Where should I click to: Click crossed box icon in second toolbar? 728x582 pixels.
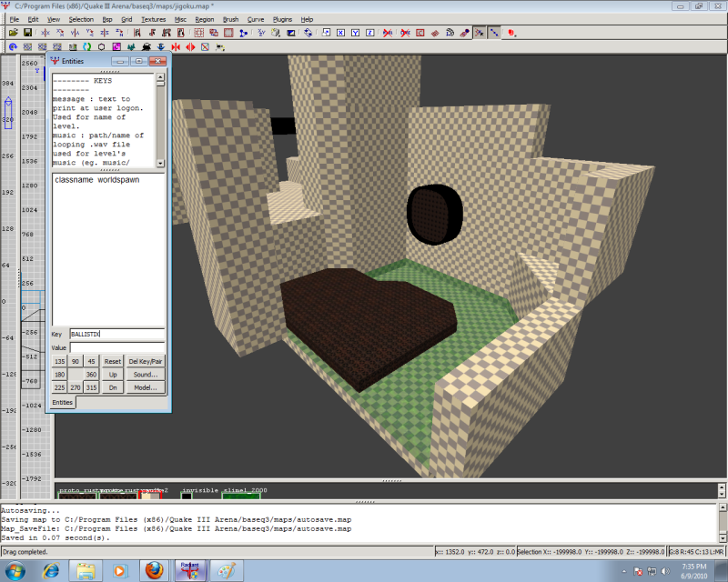pyautogui.click(x=206, y=47)
